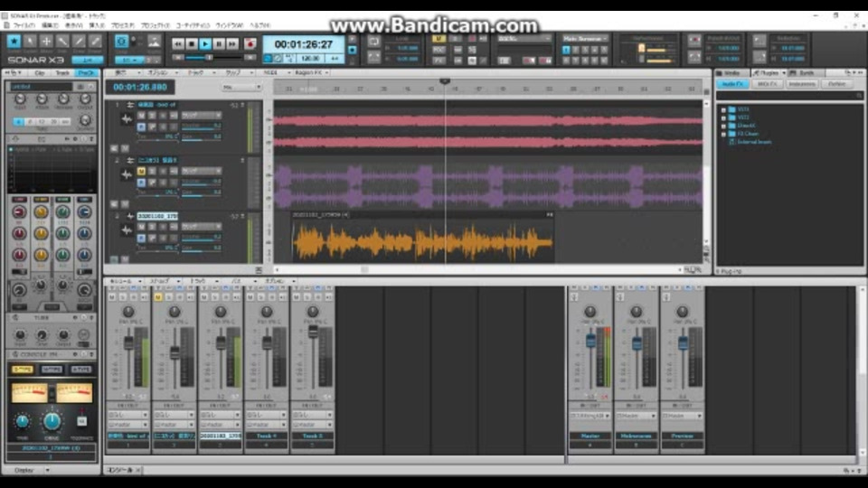This screenshot has height=488, width=868.
Task: Select the Smart tool star icon
Action: point(14,41)
